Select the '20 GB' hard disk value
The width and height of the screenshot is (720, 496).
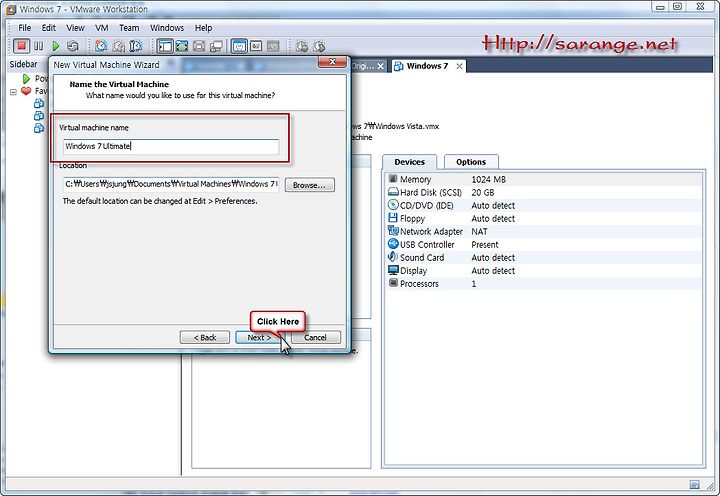[483, 192]
